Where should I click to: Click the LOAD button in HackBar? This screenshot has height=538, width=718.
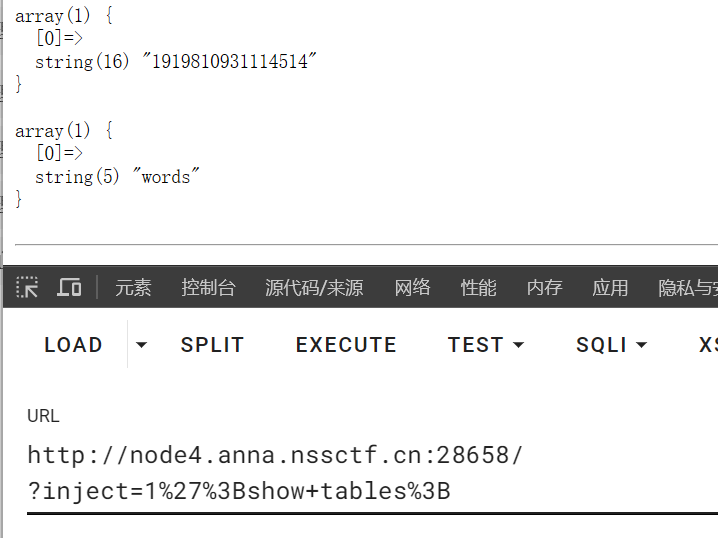click(x=73, y=345)
